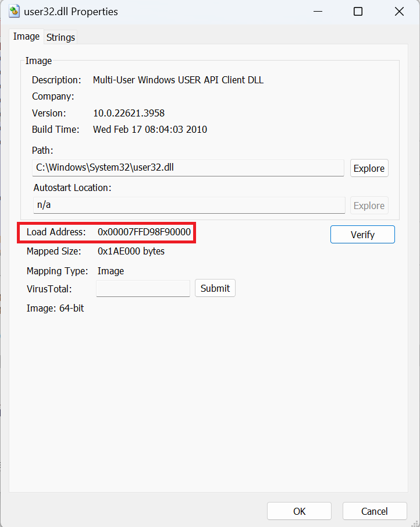Click the VirusTotal: label
The width and height of the screenshot is (420, 527).
point(49,289)
